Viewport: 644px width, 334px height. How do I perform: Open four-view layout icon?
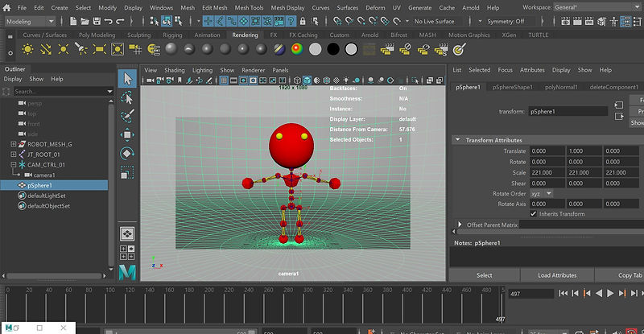[x=127, y=253]
